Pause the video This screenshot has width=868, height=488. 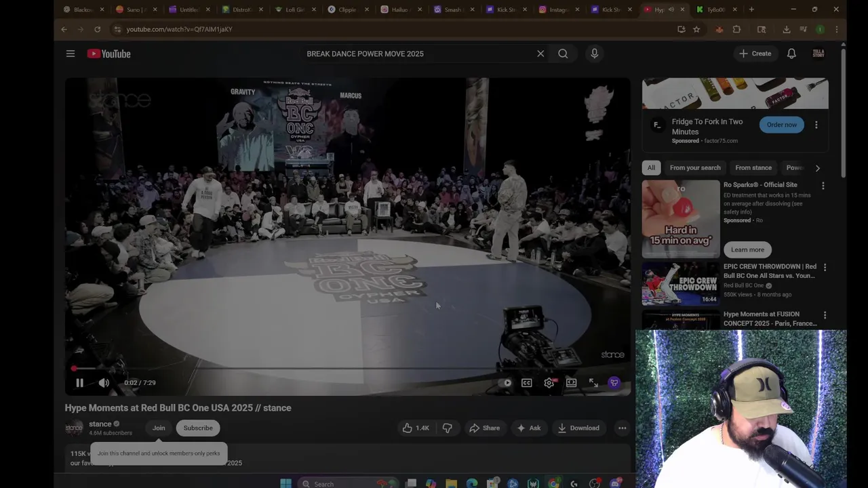pos(79,383)
